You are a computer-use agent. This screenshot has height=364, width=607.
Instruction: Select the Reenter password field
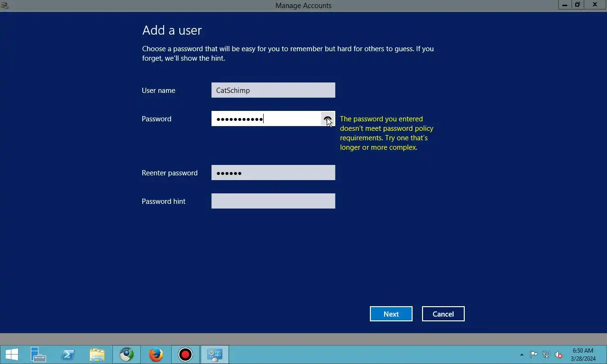click(273, 173)
